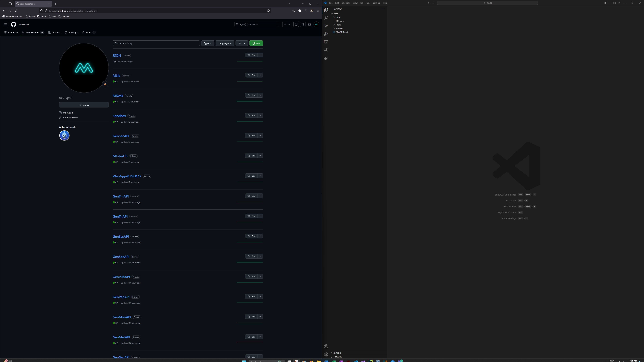644x362 pixels.
Task: Open the Firefox Extensions puzzle icon
Action: pos(306,11)
